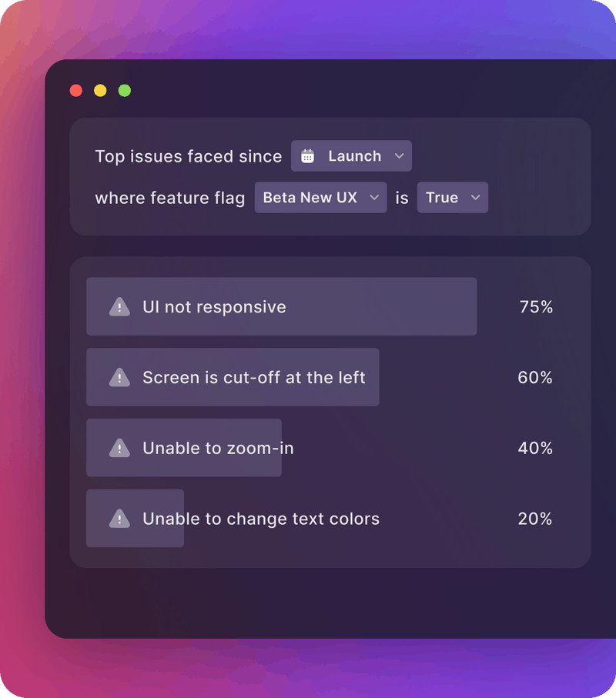Select the 'Unable to zoom-in' issue bar
This screenshot has width=616, height=698.
(x=185, y=448)
